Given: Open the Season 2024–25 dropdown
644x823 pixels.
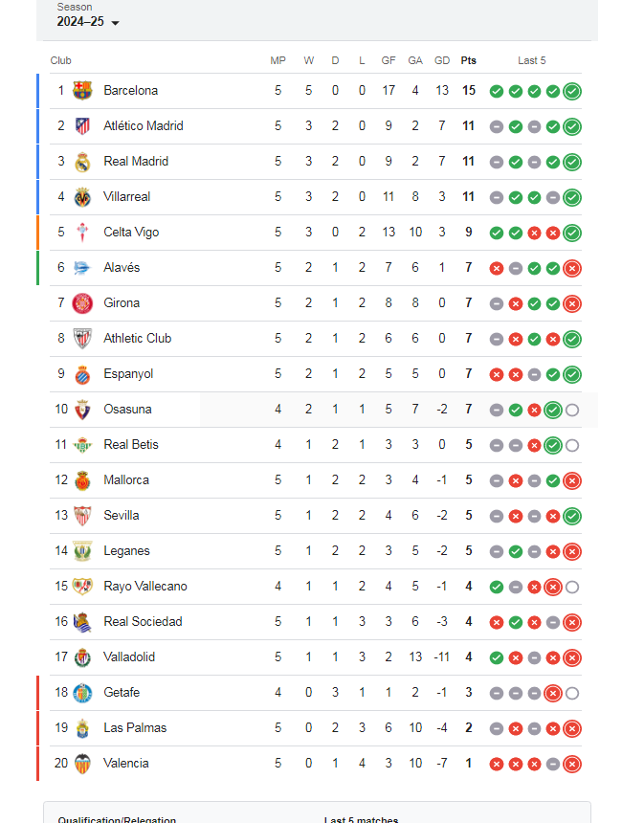Looking at the screenshot, I should [x=88, y=22].
